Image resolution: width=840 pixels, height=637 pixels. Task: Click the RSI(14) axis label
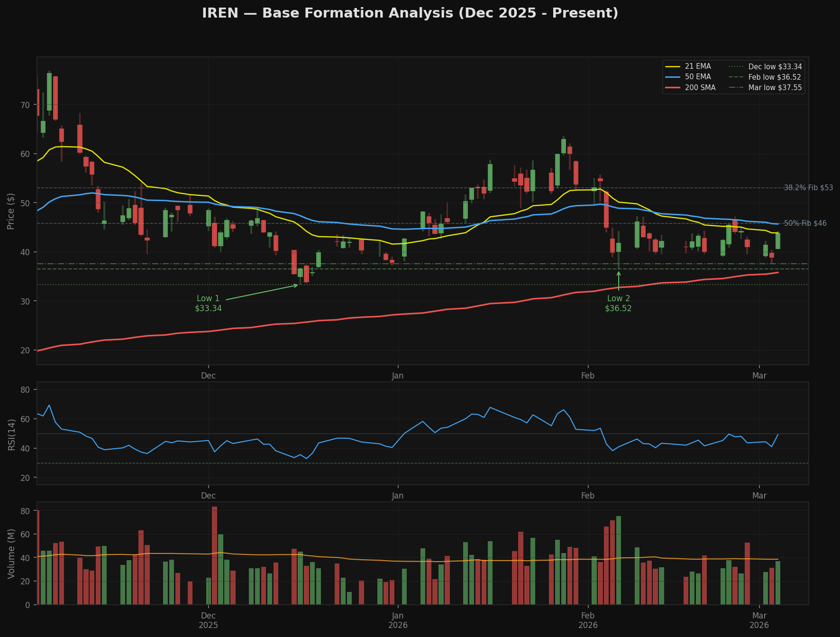point(11,434)
